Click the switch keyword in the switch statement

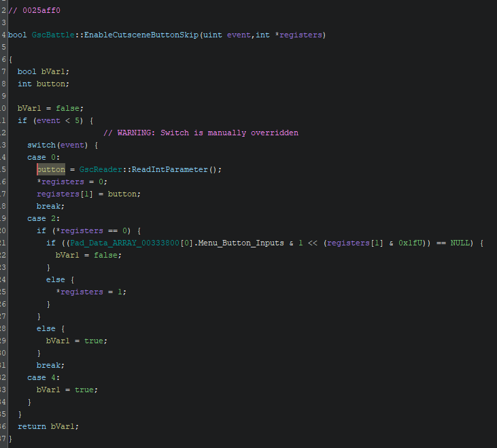point(41,145)
